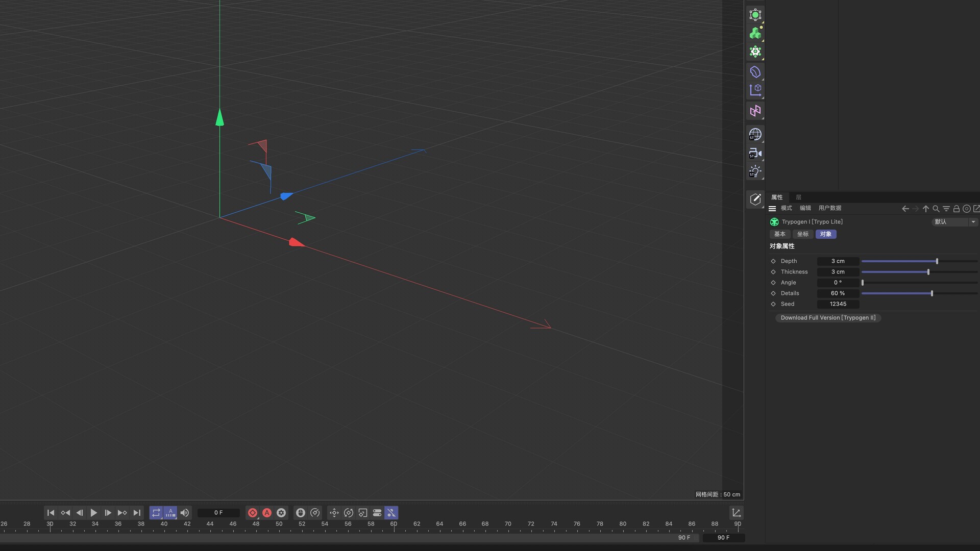Adjust the Depth slider

[920, 261]
